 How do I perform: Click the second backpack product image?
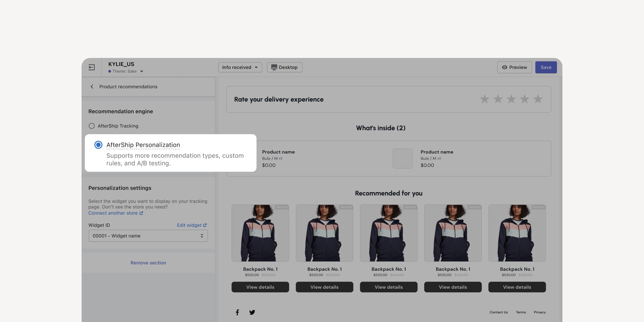pos(325,233)
